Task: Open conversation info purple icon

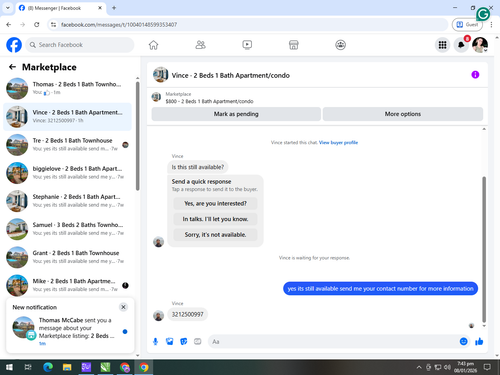Action: 475,75
